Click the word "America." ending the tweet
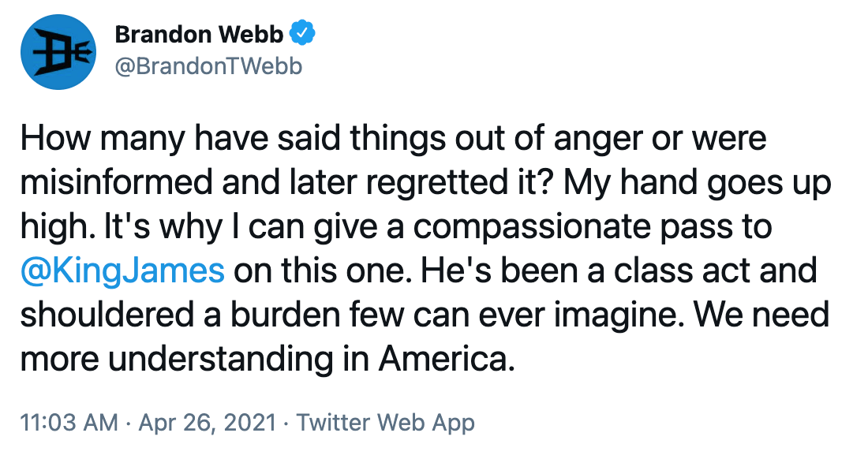 click(x=446, y=358)
